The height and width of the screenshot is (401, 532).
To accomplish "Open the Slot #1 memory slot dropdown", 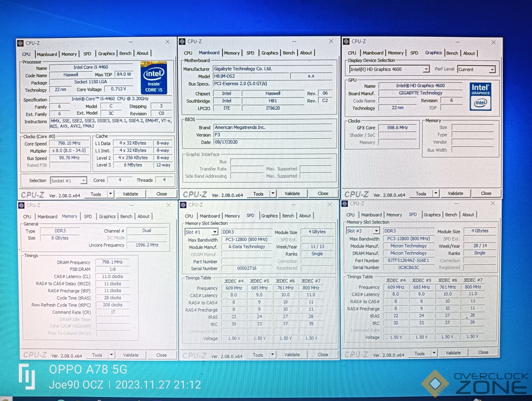I will click(x=201, y=232).
